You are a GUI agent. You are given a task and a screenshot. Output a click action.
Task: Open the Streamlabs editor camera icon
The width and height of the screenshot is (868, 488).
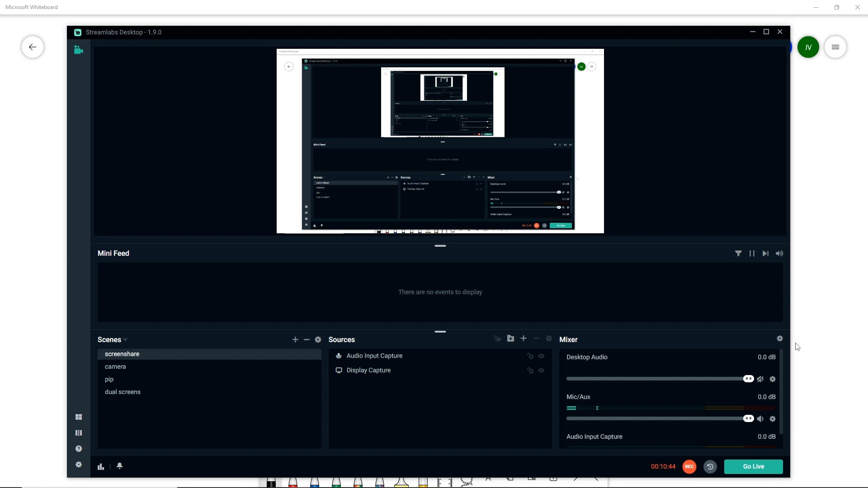78,50
